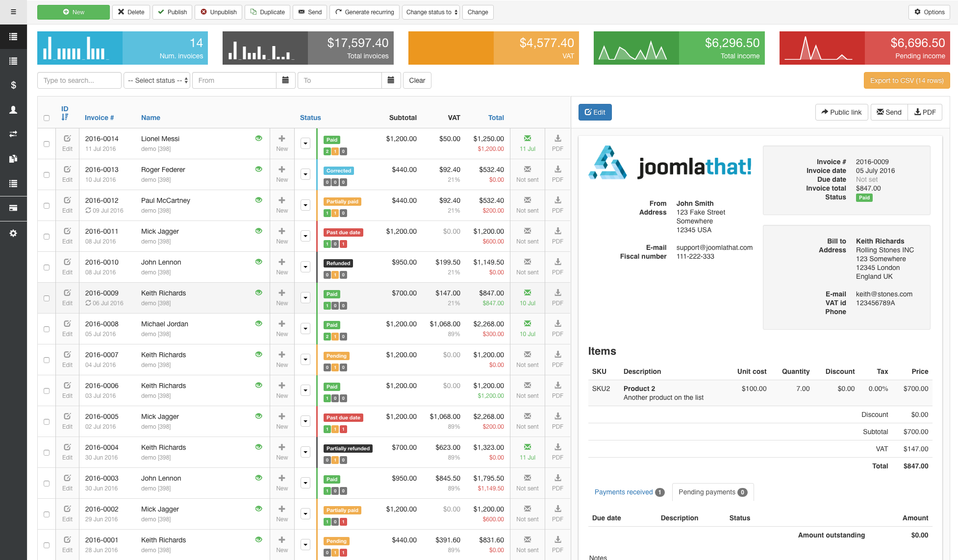Toggle the hamburger sidebar menu
958x560 pixels.
13,12
